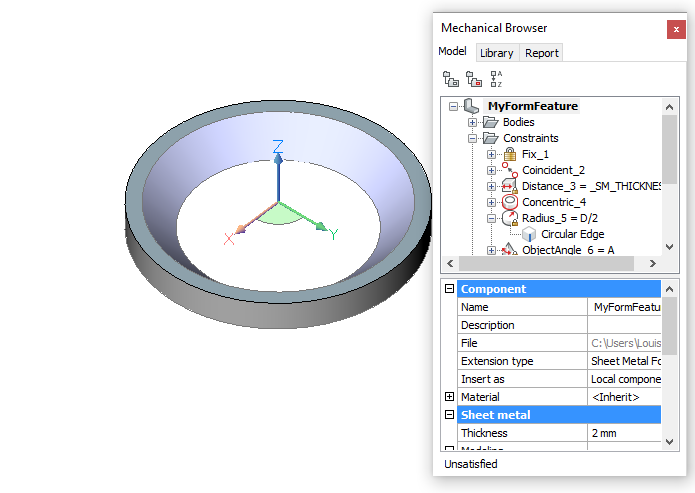Expand the Bodies folder node
Screen dimensions: 695x493
(472, 122)
